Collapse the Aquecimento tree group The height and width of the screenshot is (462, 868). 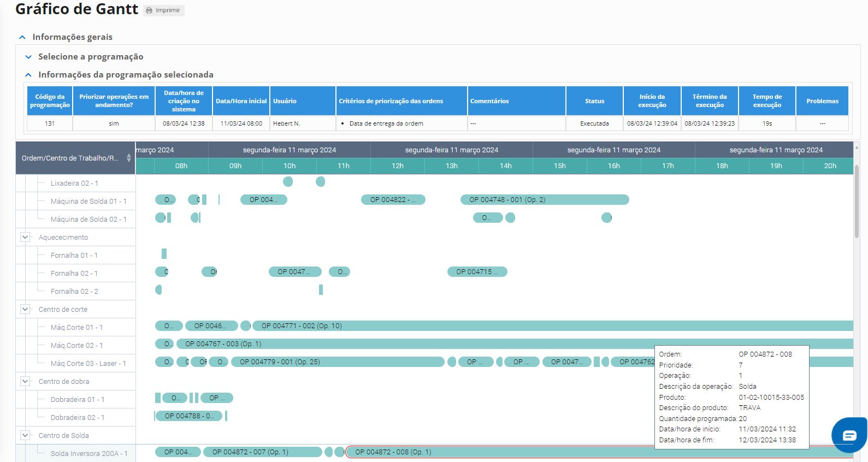25,237
